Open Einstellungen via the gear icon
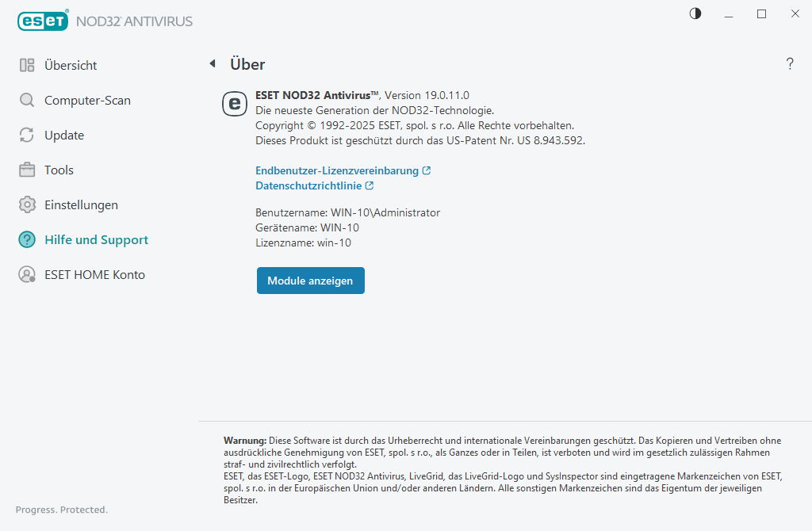Viewport: 812px width, 531px height. [27, 204]
